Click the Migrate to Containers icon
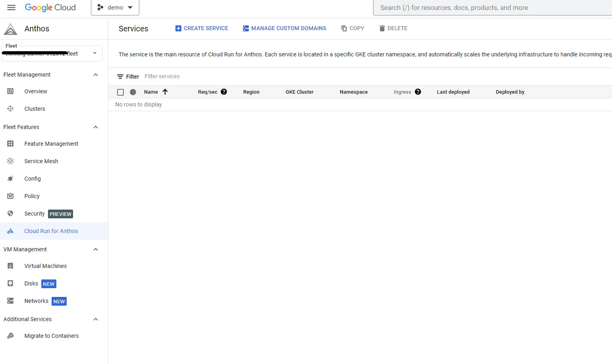The image size is (612, 364). (x=10, y=336)
